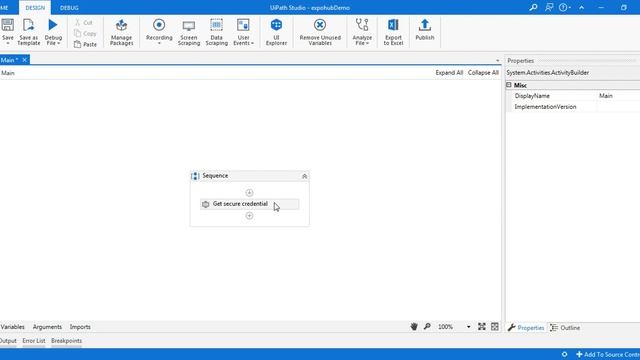Click Collapse All in designer
The width and height of the screenshot is (640, 360).
(483, 73)
